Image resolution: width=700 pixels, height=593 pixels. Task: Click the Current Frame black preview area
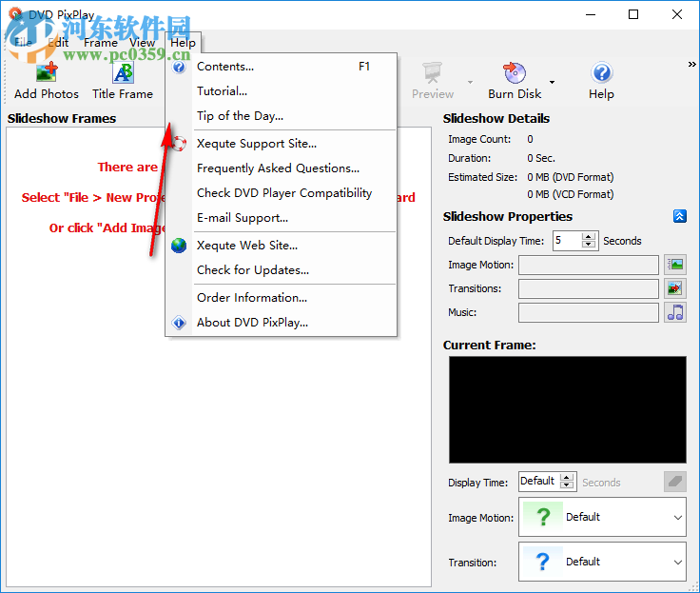coord(568,409)
